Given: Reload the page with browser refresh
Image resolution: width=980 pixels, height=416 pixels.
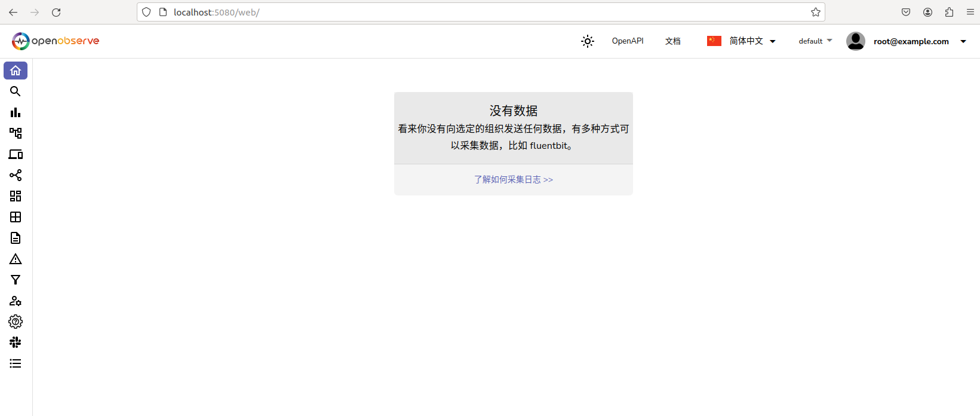Looking at the screenshot, I should [x=56, y=12].
